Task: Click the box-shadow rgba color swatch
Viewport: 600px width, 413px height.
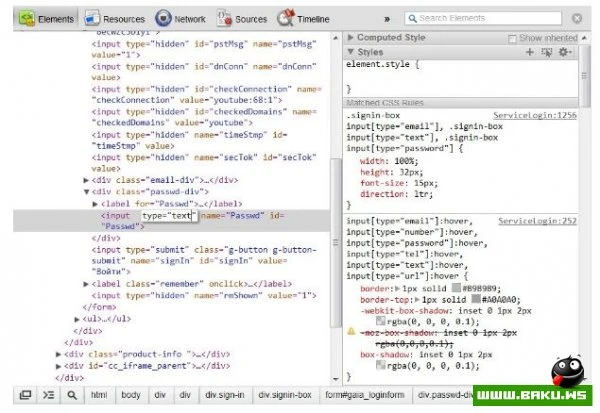Action: (x=380, y=365)
